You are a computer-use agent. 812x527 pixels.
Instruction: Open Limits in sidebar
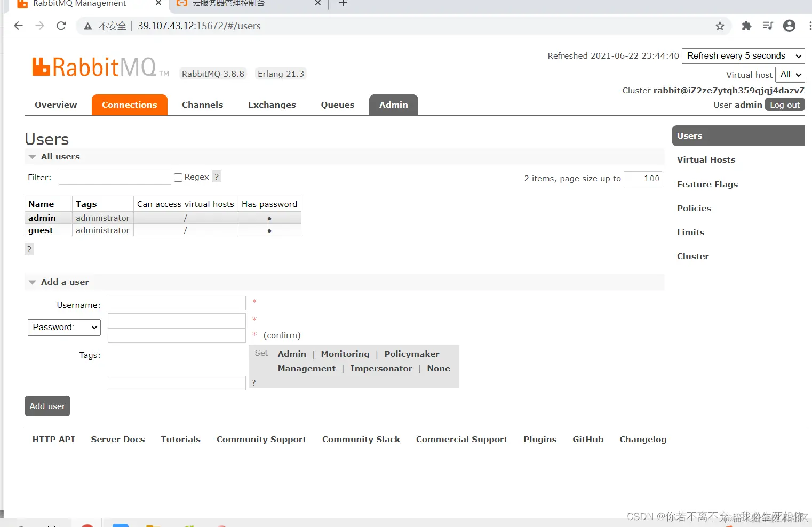tap(691, 233)
